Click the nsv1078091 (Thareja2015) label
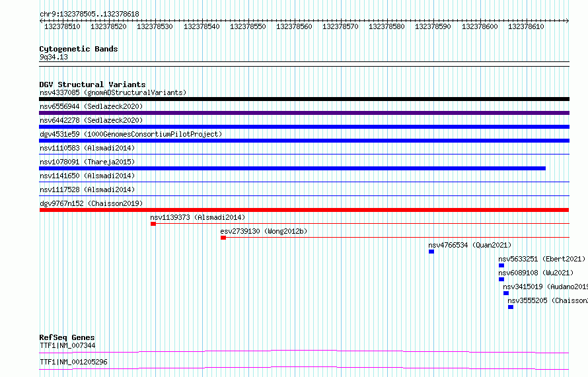588x377 pixels. [x=87, y=162]
